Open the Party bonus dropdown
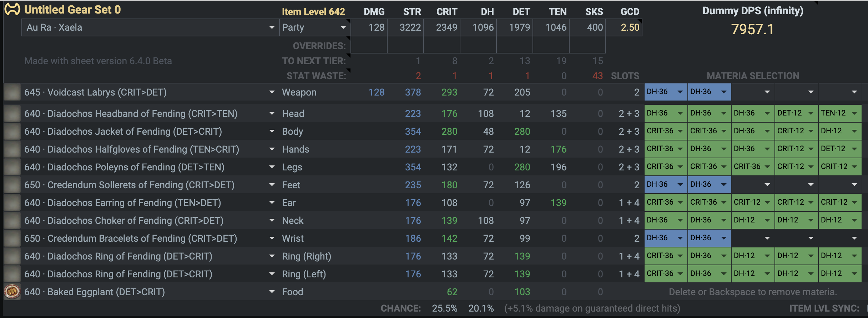This screenshot has width=868, height=318. [x=343, y=27]
